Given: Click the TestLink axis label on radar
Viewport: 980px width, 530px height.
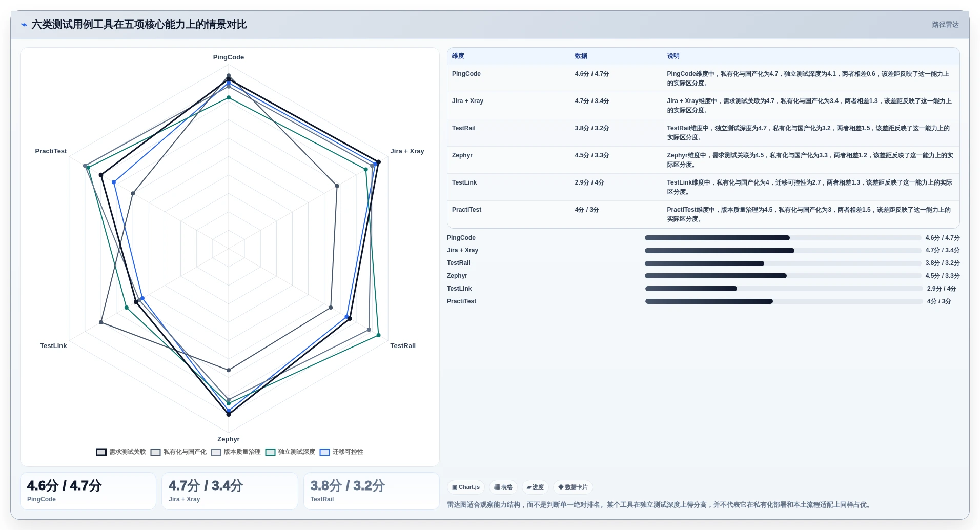Looking at the screenshot, I should [53, 346].
